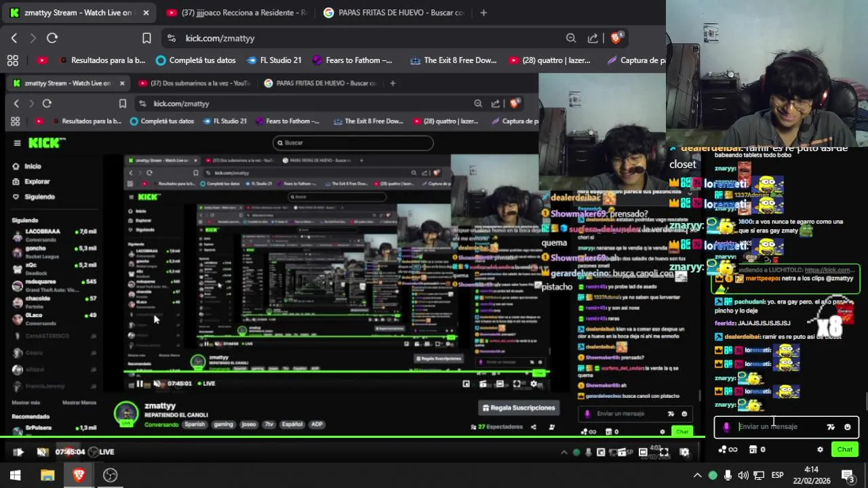Open the outer Completá tus datos bookmark
Viewport: 868px width, 488px height.
pos(196,60)
